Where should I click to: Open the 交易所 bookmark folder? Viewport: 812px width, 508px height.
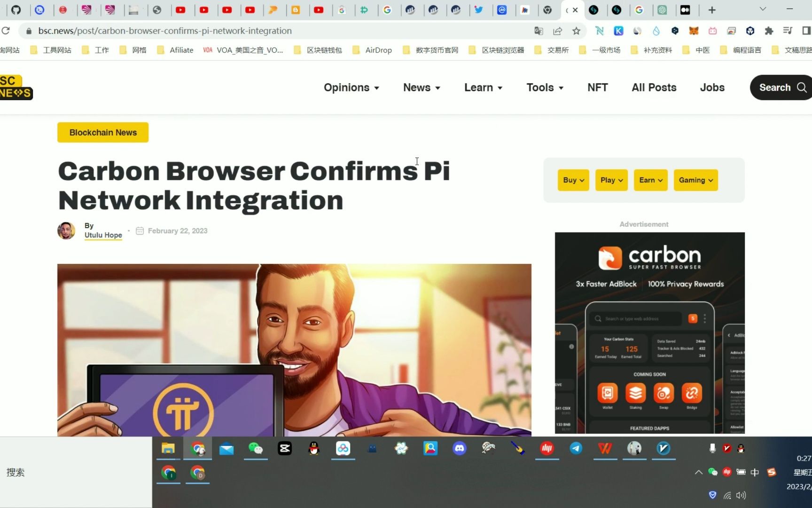point(552,50)
